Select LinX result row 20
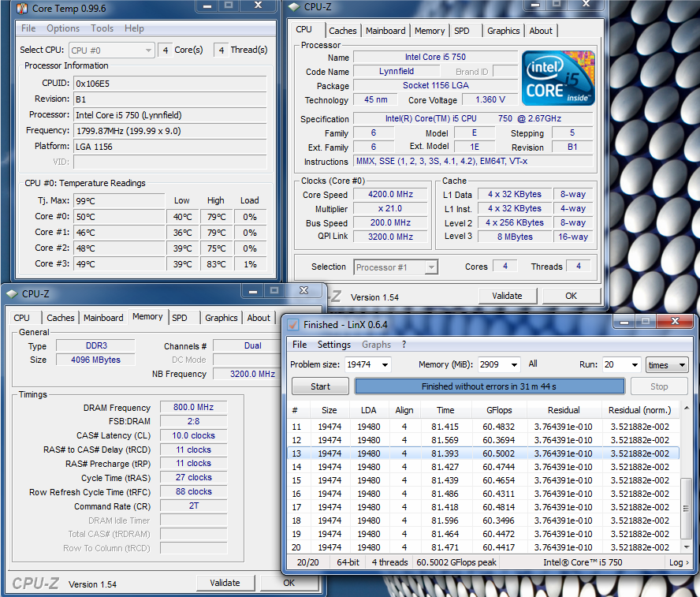Screen dimensions: 700x597 tap(483, 547)
